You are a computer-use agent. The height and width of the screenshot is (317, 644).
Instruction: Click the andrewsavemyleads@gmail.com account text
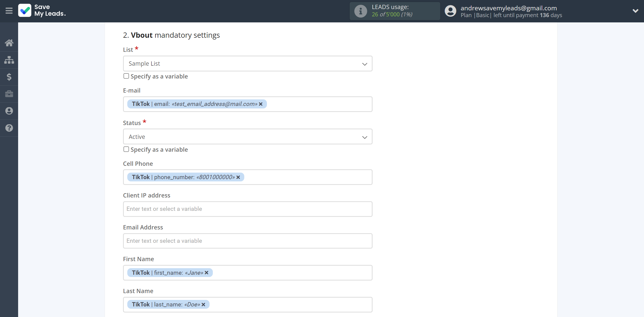[509, 8]
